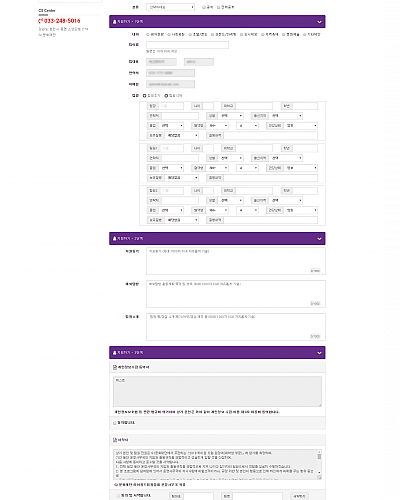
Task: Click the 033-248-5016 phone number link
Action: pyautogui.click(x=62, y=21)
